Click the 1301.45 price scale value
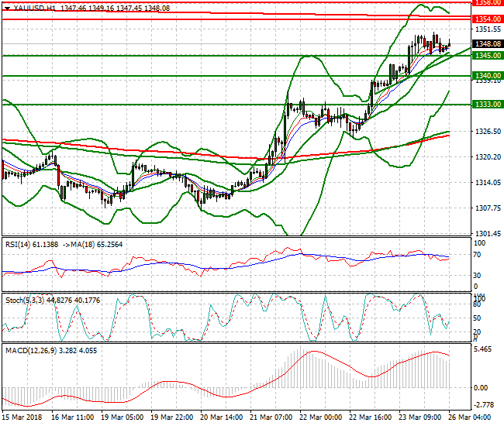 [x=488, y=234]
